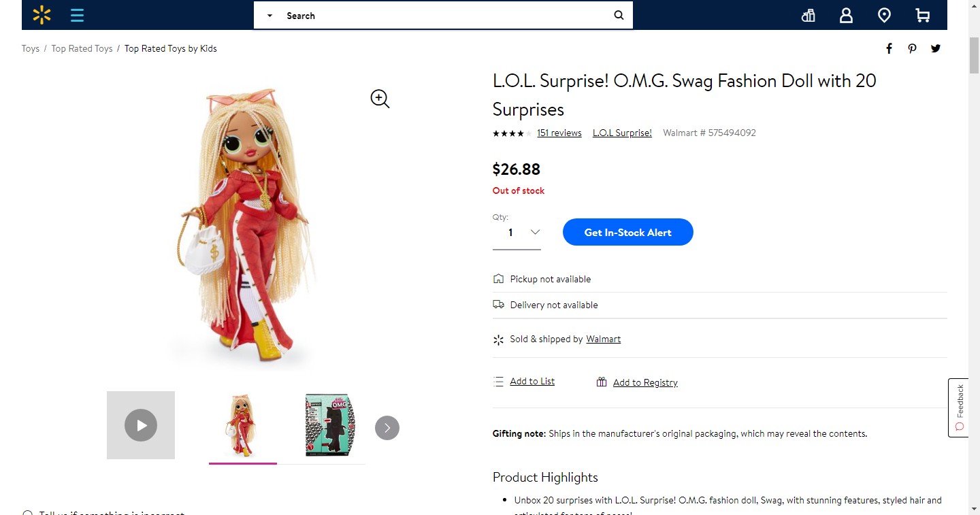Click Add to Registry link
The height and width of the screenshot is (515, 980).
(x=644, y=382)
